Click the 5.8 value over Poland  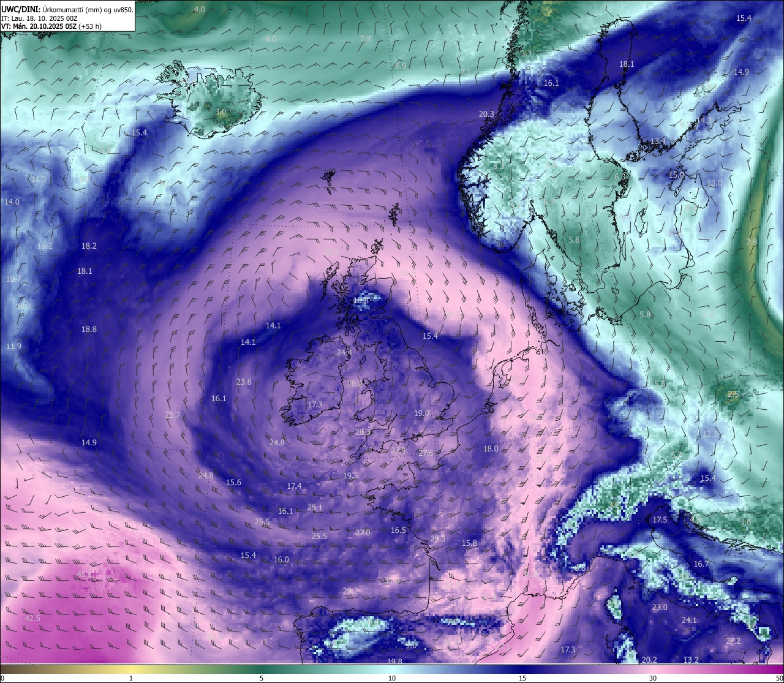point(645,314)
